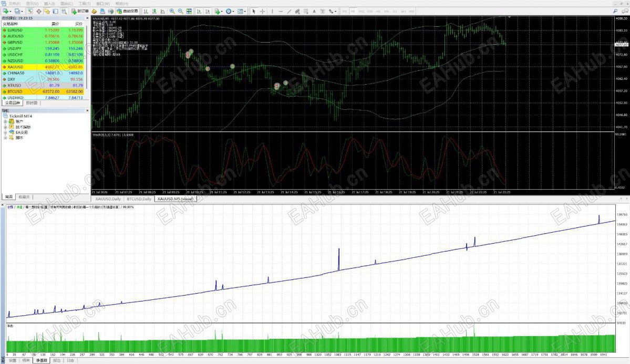Close the Market Watch panel
The height and width of the screenshot is (364, 630).
point(87,18)
